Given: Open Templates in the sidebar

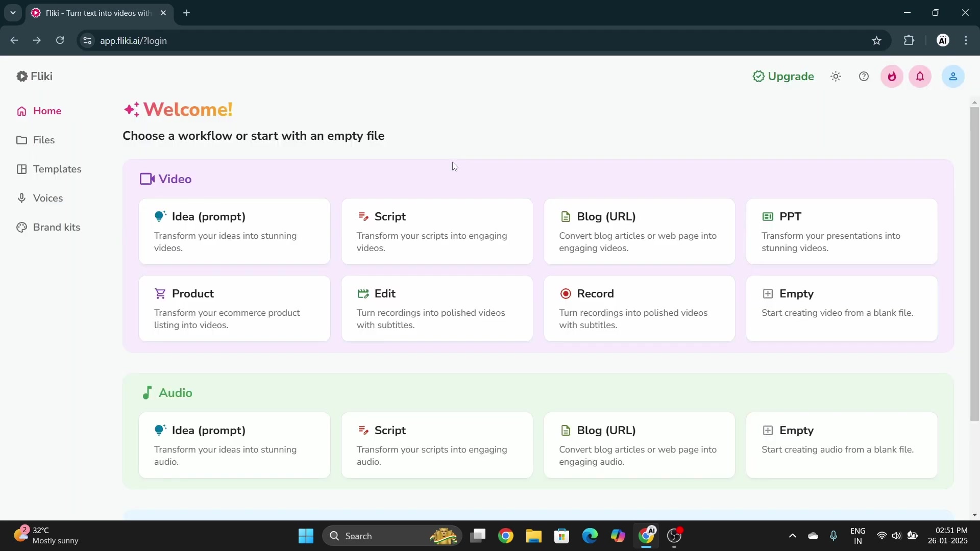Looking at the screenshot, I should tap(49, 169).
